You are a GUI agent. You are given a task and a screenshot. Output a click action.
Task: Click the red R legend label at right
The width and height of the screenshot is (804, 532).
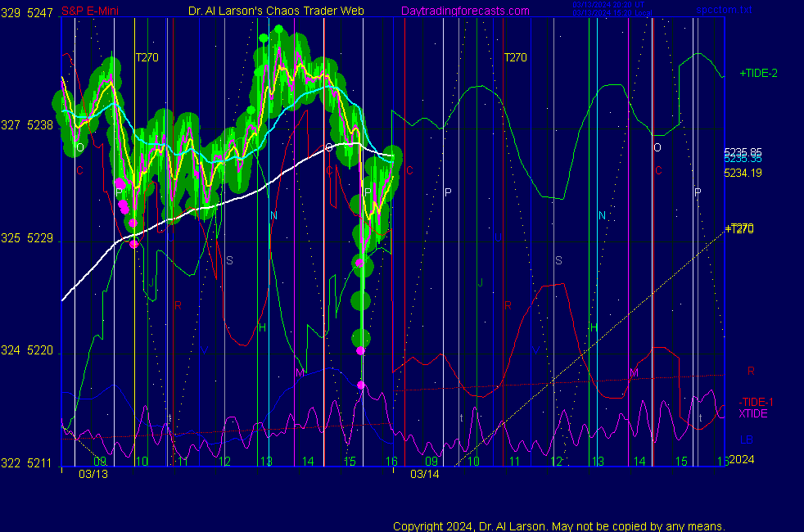pyautogui.click(x=751, y=371)
